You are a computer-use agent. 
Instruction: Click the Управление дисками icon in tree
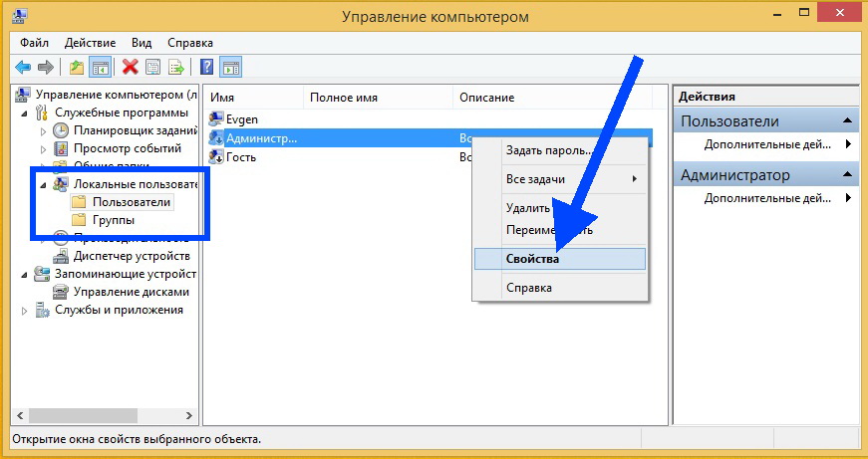[x=61, y=292]
